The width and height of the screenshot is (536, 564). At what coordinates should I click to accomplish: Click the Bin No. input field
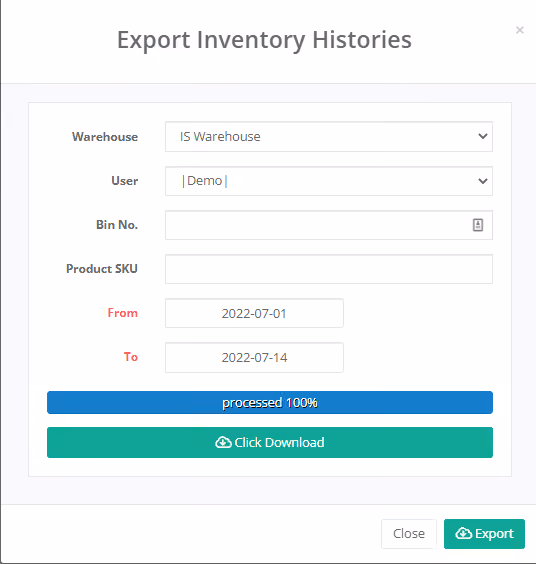329,225
